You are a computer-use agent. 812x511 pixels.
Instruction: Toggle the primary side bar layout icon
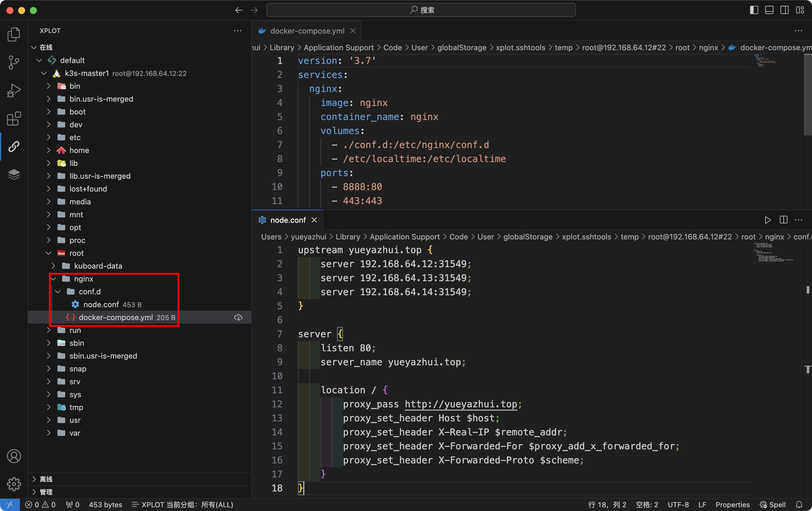point(754,10)
